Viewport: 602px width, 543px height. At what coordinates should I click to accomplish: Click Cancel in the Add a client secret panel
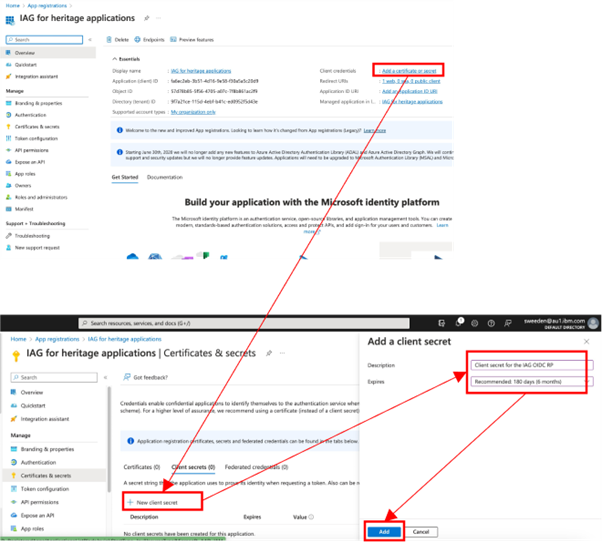[x=421, y=532]
